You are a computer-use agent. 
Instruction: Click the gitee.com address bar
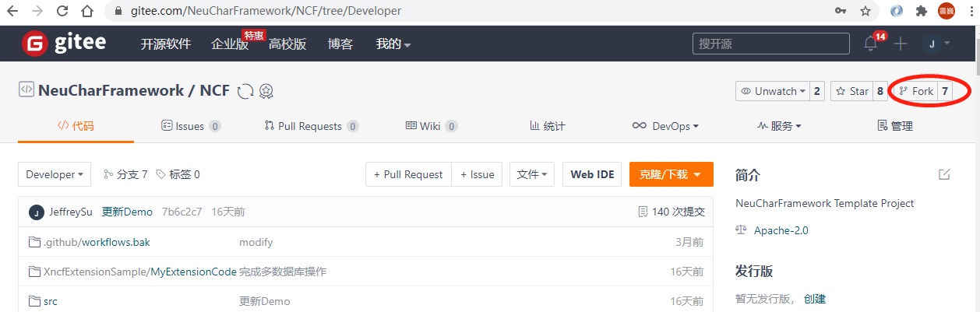pos(467,12)
